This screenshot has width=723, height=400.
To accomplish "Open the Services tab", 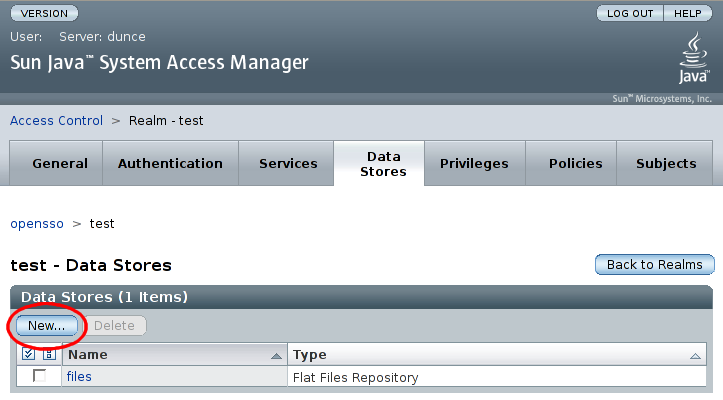I will 288,163.
